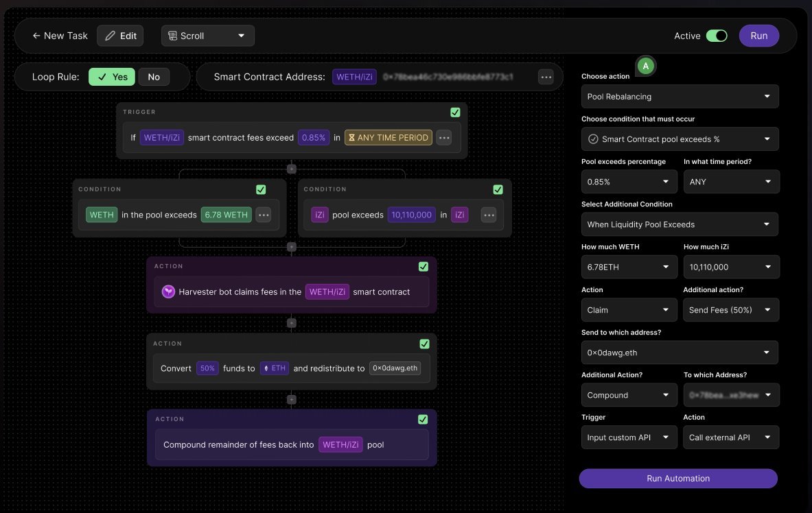Uncheck the trigger card checkbox
812x513 pixels.
coord(454,112)
